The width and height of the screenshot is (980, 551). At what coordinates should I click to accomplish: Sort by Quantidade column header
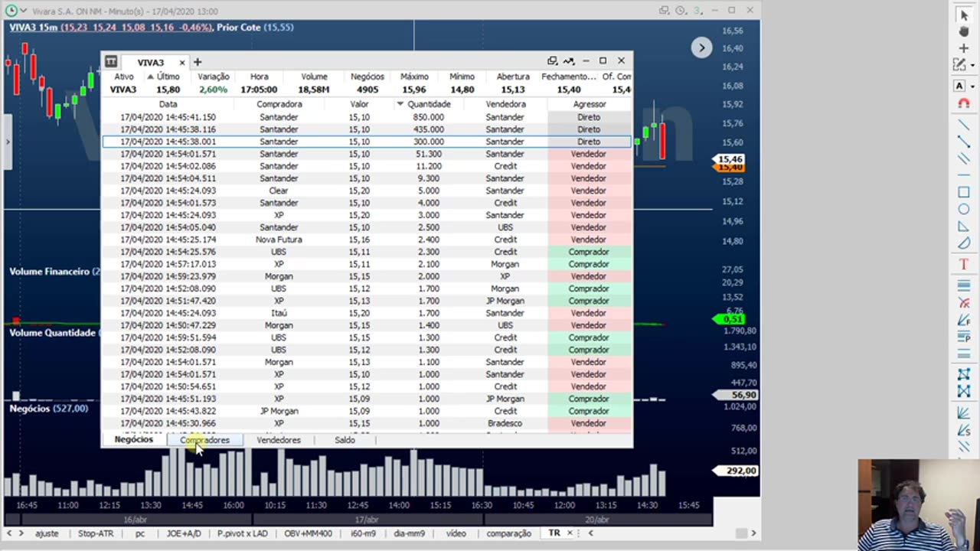pos(429,104)
